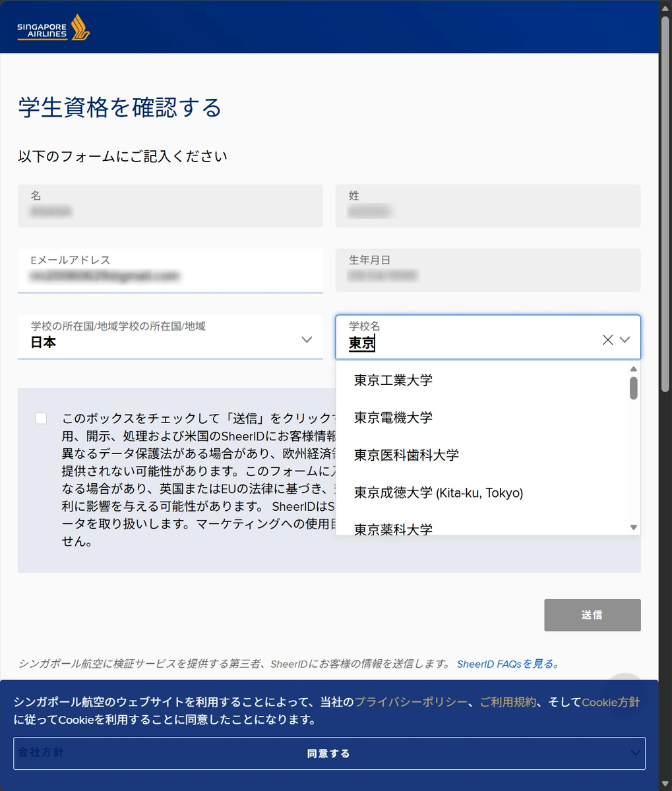Click the 名 first-name field

click(170, 206)
